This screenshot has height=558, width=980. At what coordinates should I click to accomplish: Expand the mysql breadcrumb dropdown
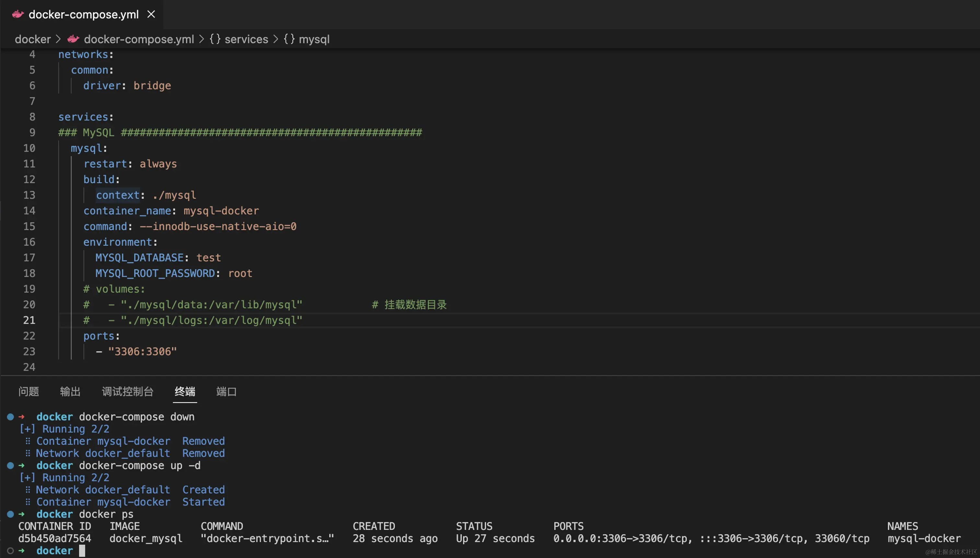314,39
